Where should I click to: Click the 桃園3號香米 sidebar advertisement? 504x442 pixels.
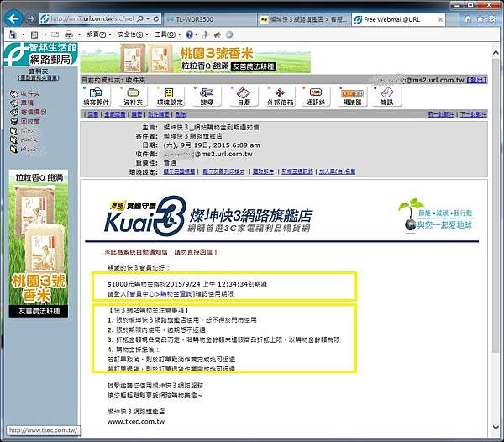[x=39, y=244]
